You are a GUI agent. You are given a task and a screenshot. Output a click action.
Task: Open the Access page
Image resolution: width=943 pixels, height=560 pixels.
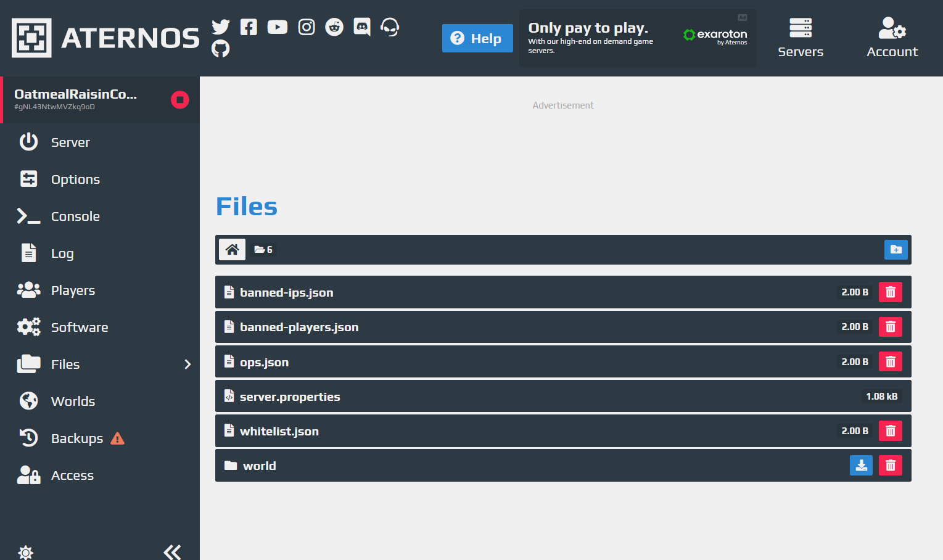tap(100, 476)
